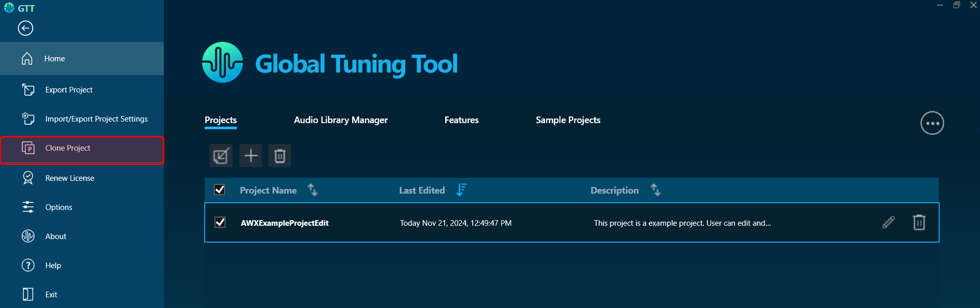This screenshot has width=980, height=308.
Task: Click the 'Today Nov 21, 2024' date cell
Action: tap(456, 223)
